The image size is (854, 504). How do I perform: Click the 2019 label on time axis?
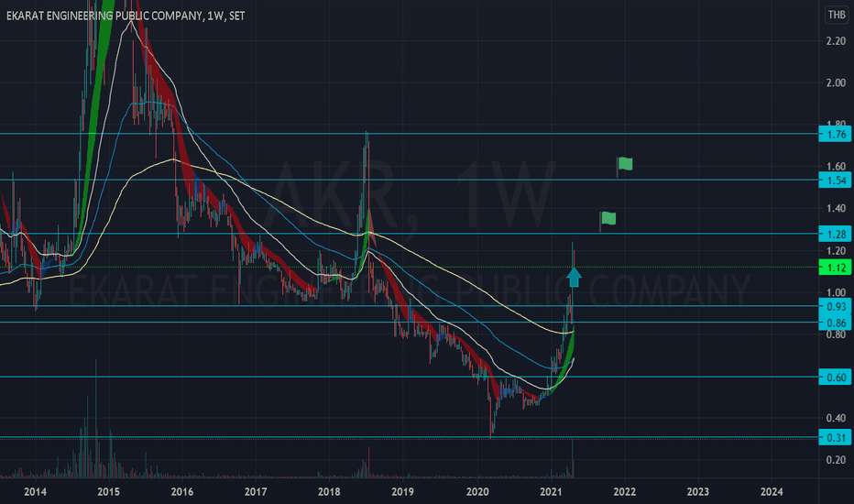point(402,492)
